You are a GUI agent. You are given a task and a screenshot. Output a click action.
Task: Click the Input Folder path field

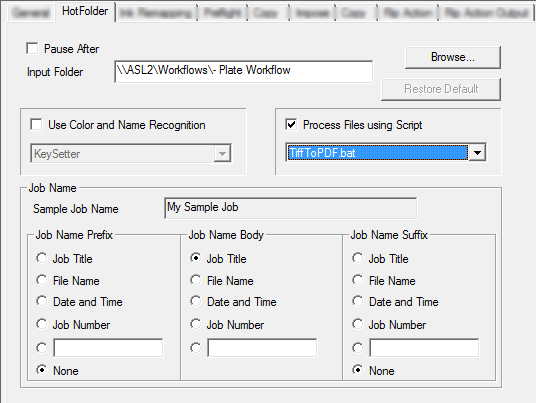[x=244, y=71]
